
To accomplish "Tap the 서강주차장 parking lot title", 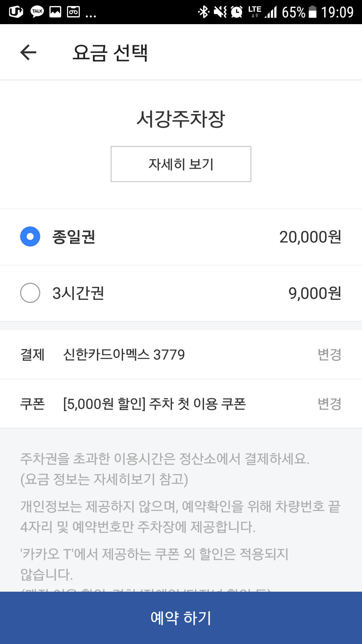I will pos(181,119).
